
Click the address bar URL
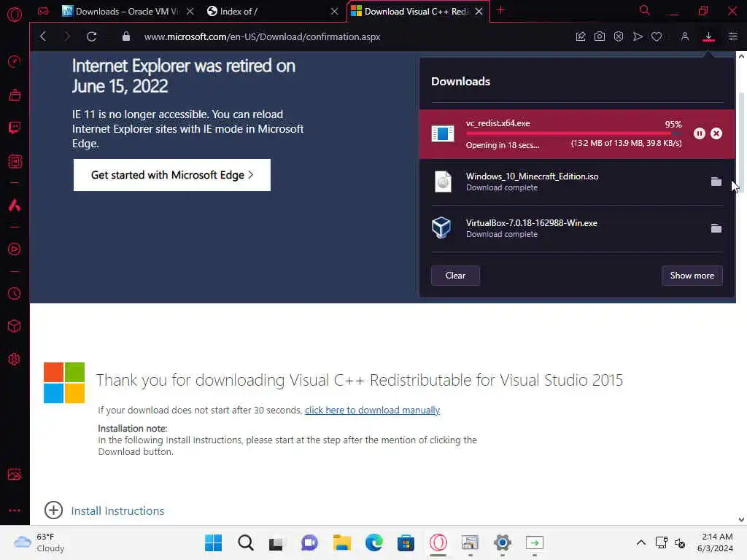pos(262,36)
